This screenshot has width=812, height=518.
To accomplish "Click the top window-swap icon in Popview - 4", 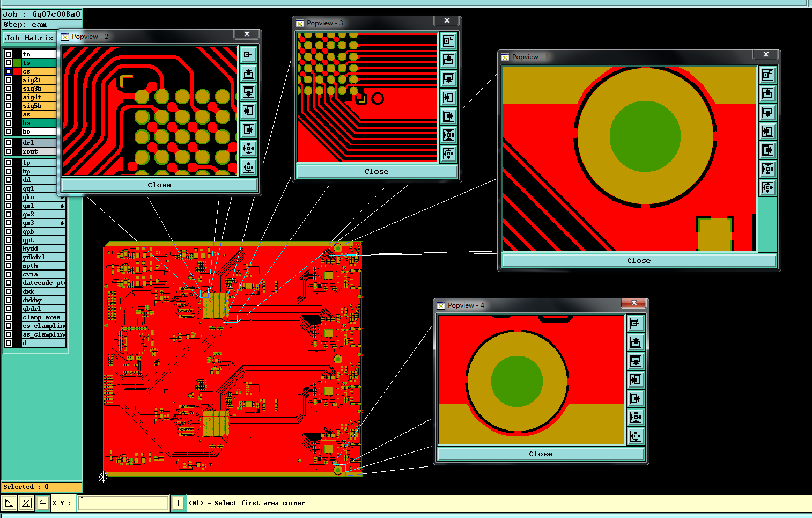I will (636, 323).
